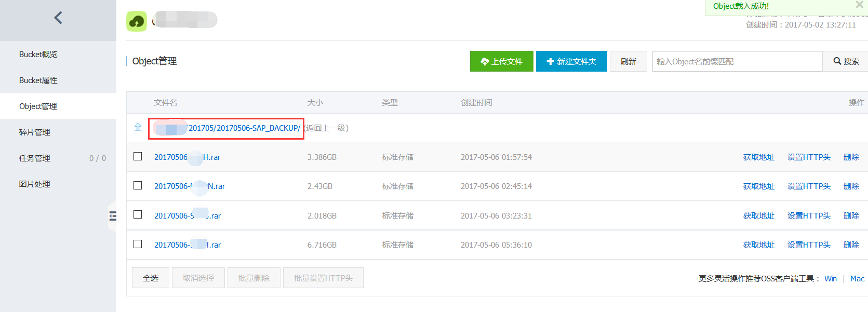The width and height of the screenshot is (868, 312).
Task: Click the 6.716GB size cell
Action: point(322,245)
